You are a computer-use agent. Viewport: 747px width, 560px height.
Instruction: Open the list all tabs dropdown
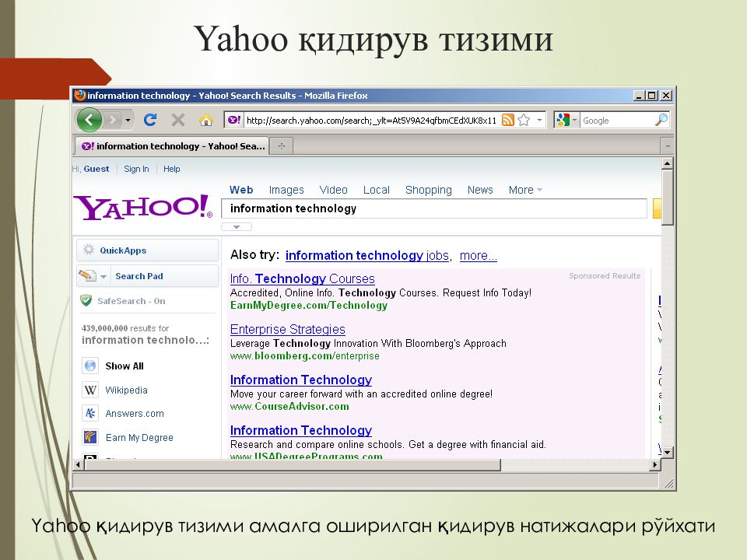(668, 145)
